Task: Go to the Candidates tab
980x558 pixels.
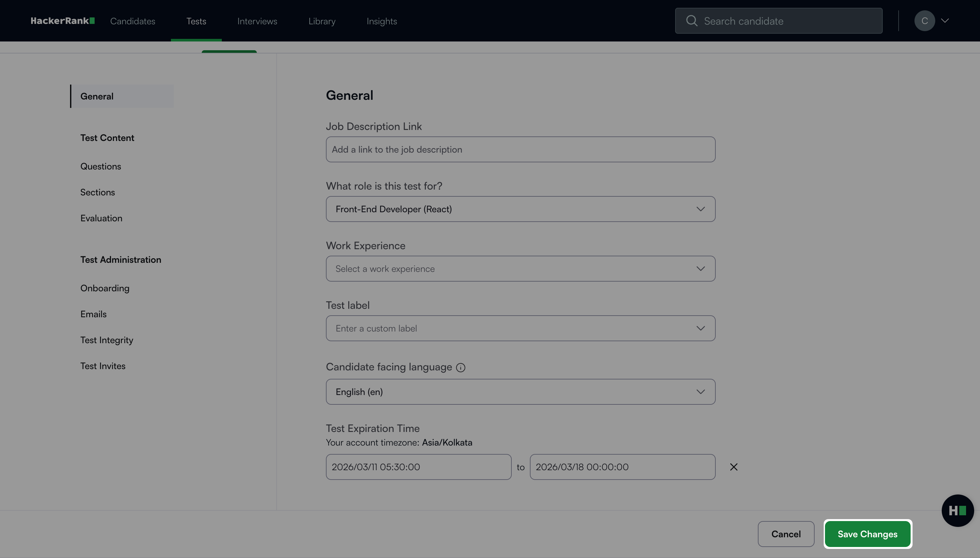Action: tap(133, 21)
